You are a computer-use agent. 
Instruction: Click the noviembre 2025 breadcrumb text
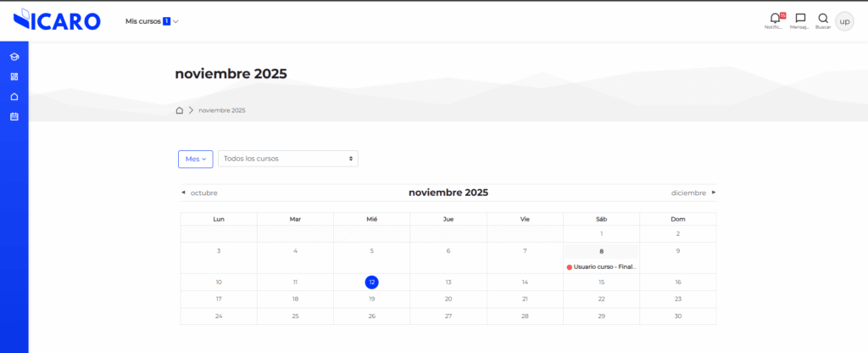(222, 110)
